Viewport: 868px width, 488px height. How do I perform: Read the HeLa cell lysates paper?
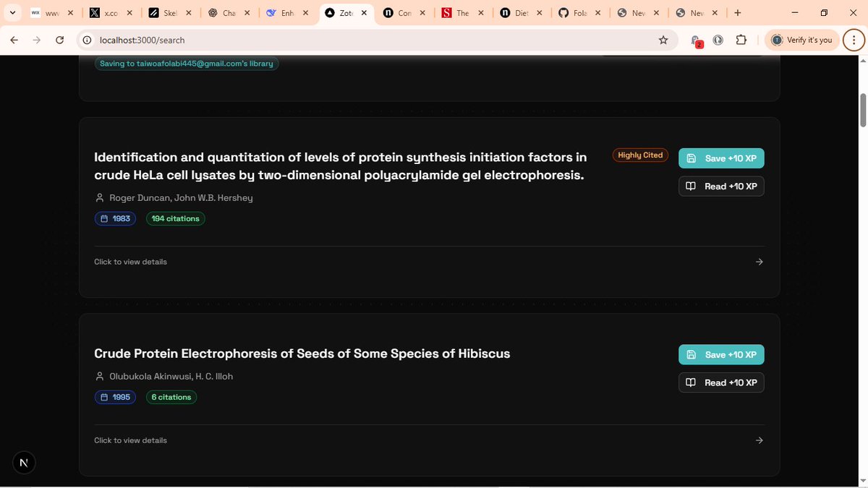(721, 187)
